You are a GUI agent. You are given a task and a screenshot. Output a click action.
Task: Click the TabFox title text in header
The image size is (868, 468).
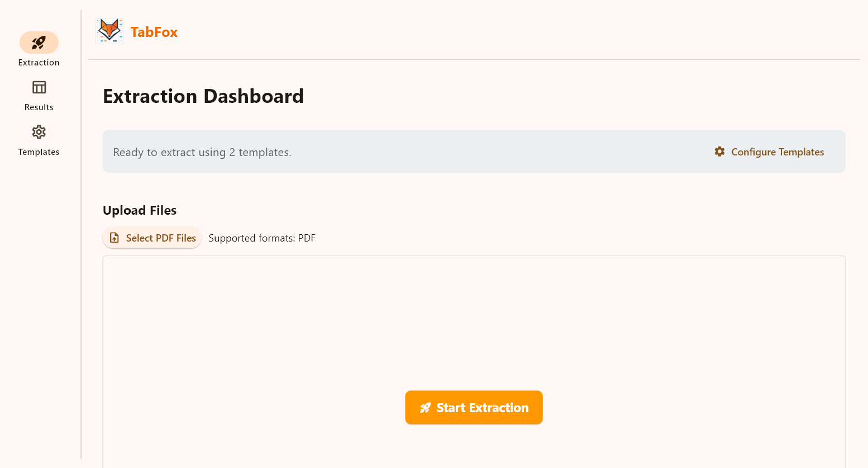click(154, 32)
